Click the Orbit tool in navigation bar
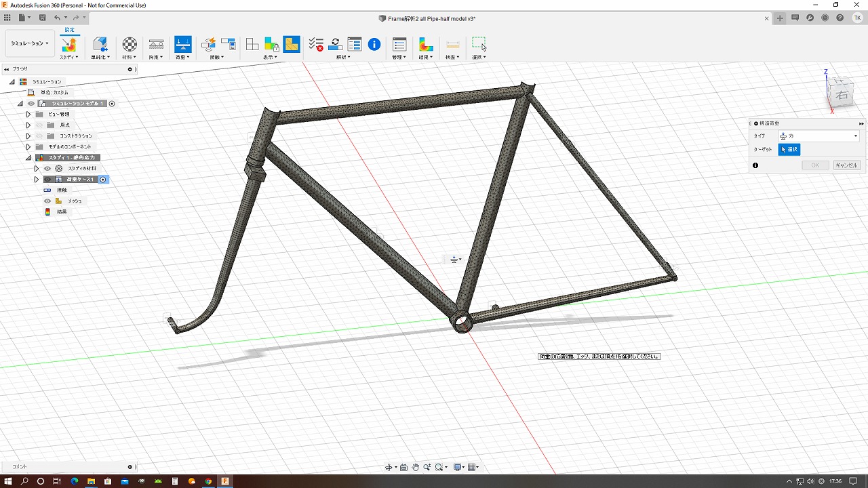Image resolution: width=868 pixels, height=488 pixels. tap(389, 467)
